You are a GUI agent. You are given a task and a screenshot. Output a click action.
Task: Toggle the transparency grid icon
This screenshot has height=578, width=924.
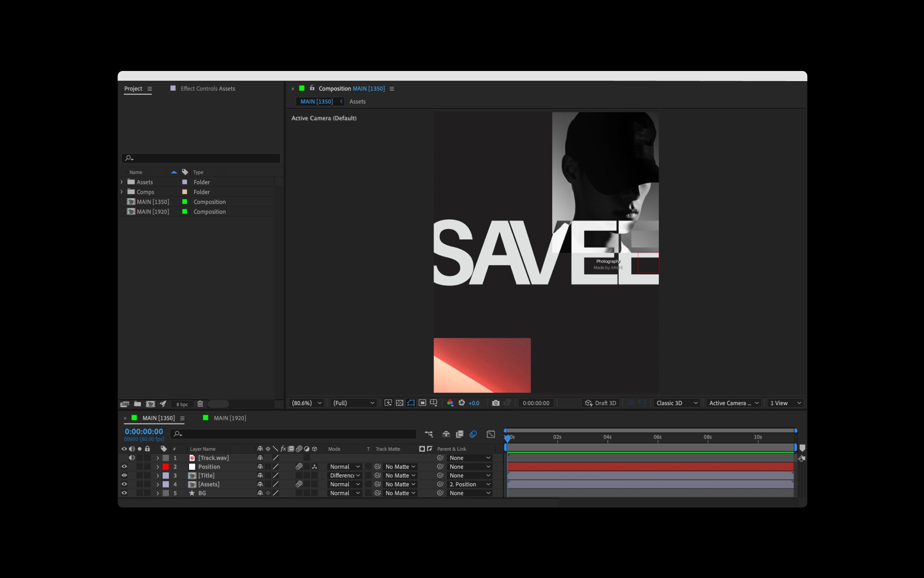(x=400, y=403)
